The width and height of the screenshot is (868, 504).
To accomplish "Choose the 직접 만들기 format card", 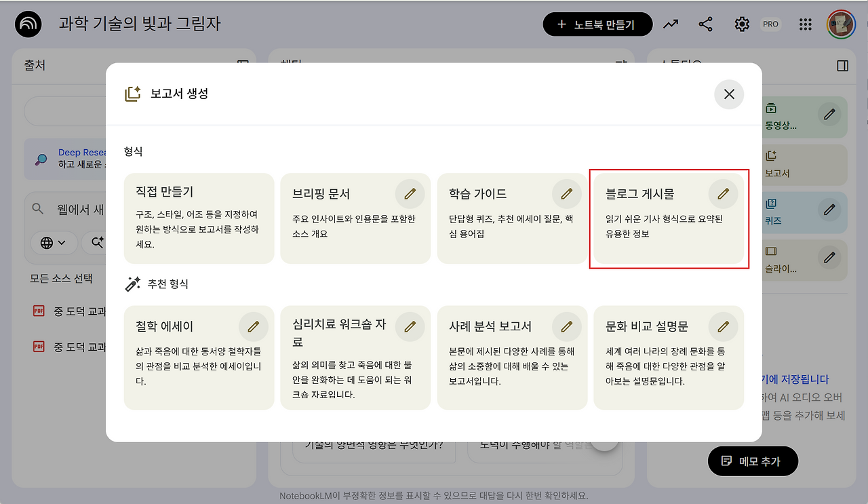I will coord(199,218).
